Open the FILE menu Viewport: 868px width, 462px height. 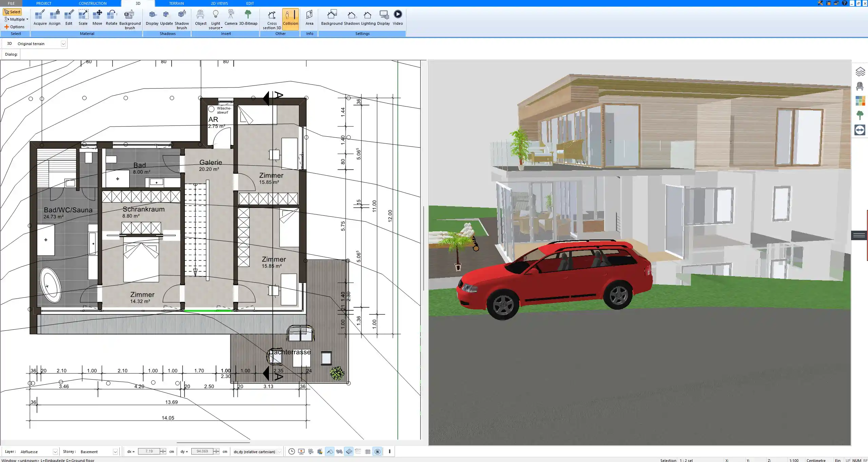point(11,3)
